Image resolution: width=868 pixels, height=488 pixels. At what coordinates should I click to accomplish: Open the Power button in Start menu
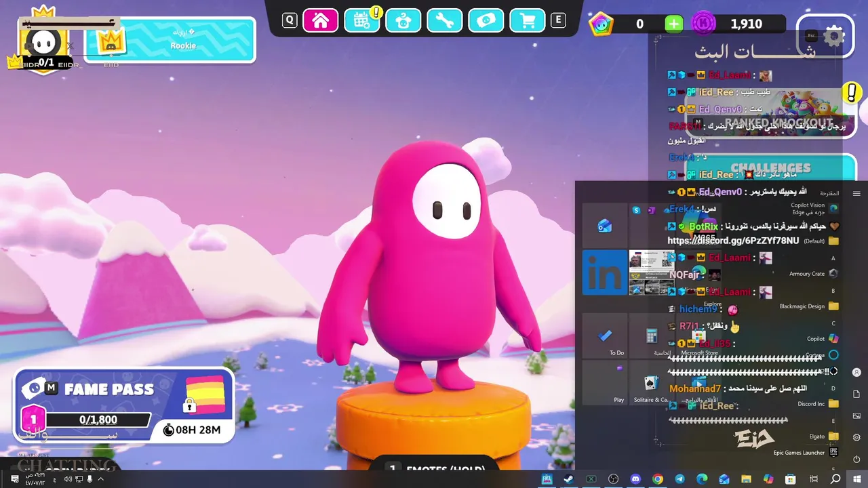(x=856, y=459)
